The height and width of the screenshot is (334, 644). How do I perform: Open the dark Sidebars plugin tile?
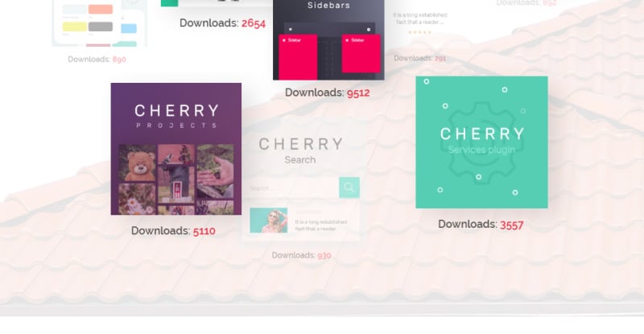[x=328, y=40]
